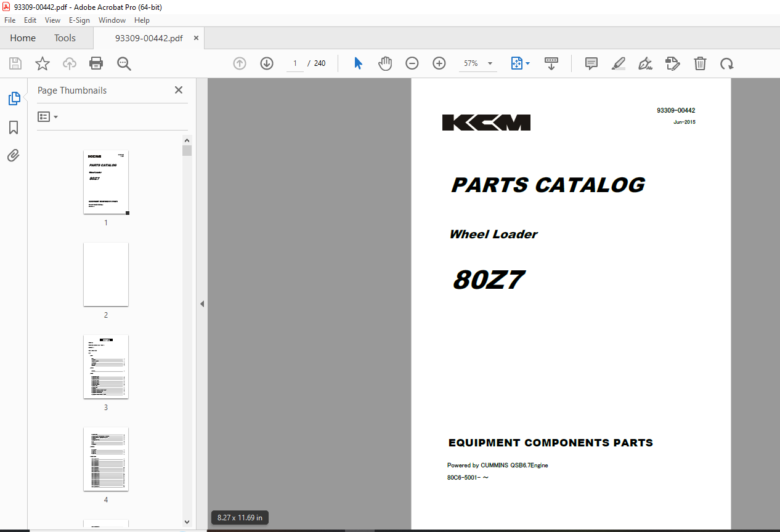Image resolution: width=780 pixels, height=532 pixels.
Task: Select the 93309-00442.pdf document tab
Action: point(148,38)
